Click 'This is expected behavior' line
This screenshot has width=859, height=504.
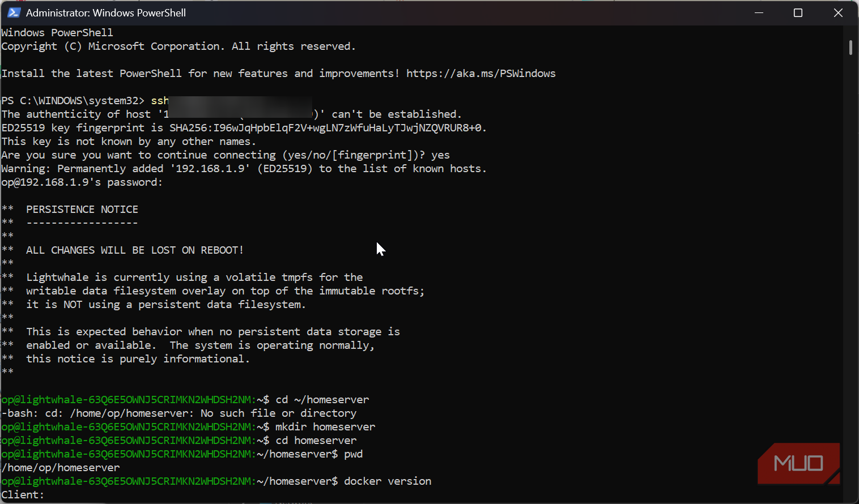(x=213, y=332)
